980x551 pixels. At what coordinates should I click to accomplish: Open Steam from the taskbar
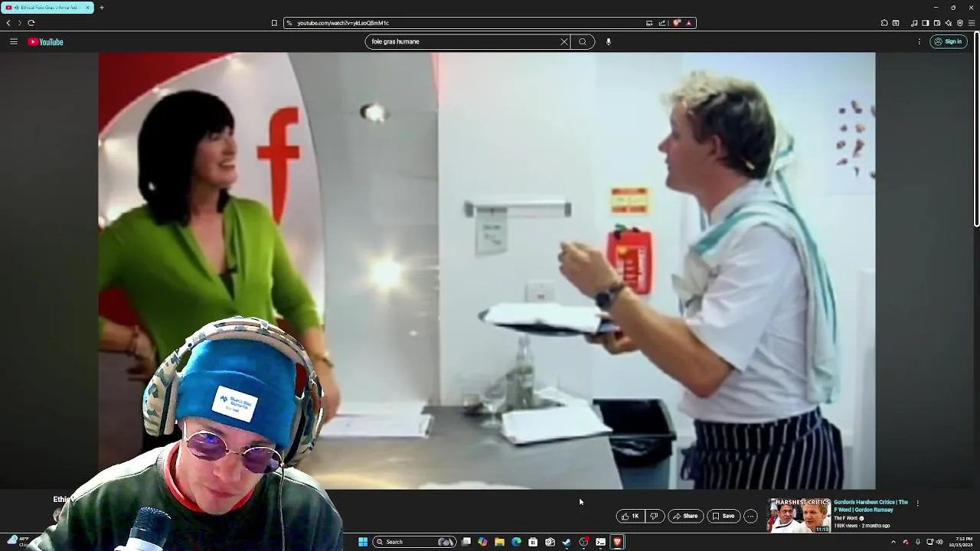(x=567, y=542)
